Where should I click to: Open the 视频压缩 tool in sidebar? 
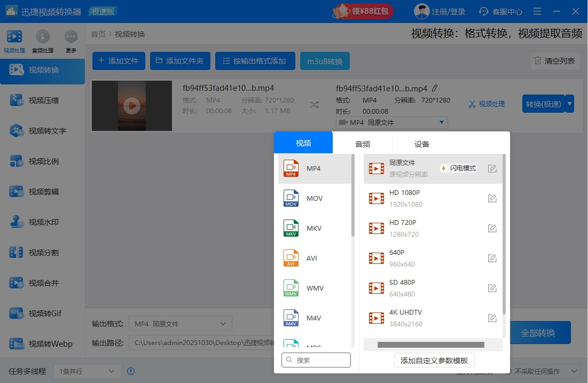tap(43, 99)
